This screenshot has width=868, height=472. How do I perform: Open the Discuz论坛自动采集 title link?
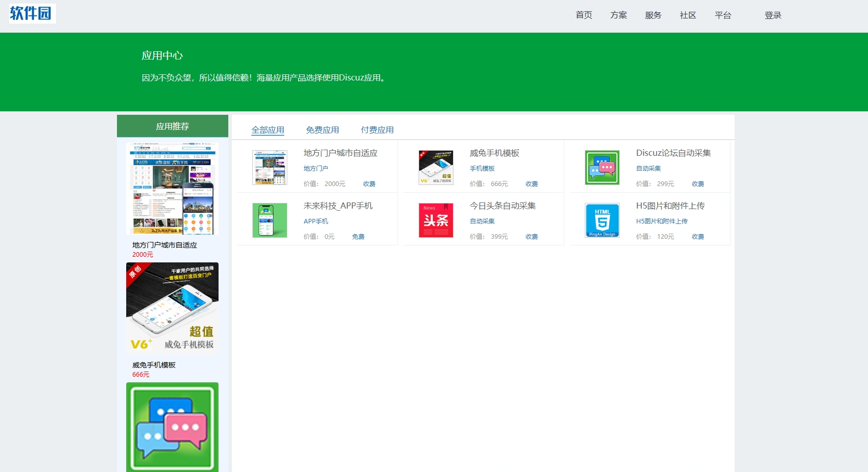[x=673, y=153]
